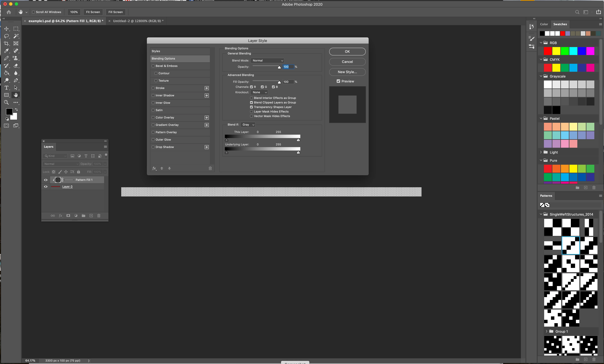604x364 pixels.
Task: Enable the Drop Shadow checkbox
Action: coord(153,147)
